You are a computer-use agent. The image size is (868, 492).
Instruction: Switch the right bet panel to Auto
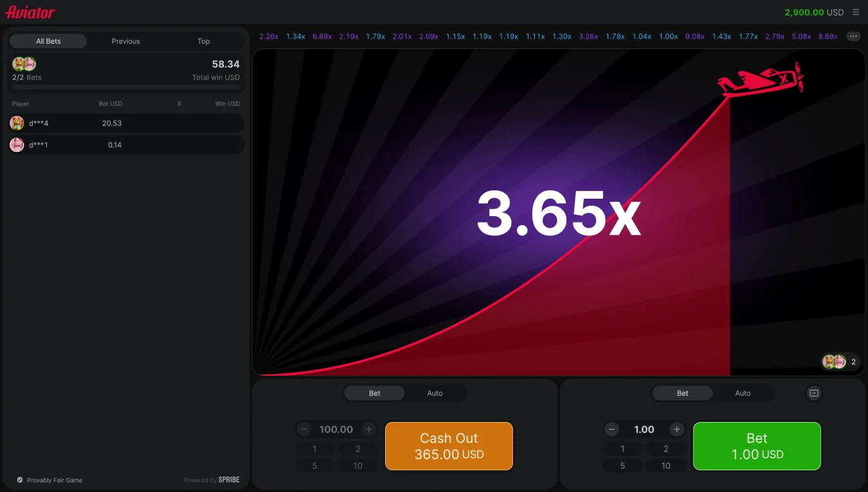coord(743,393)
